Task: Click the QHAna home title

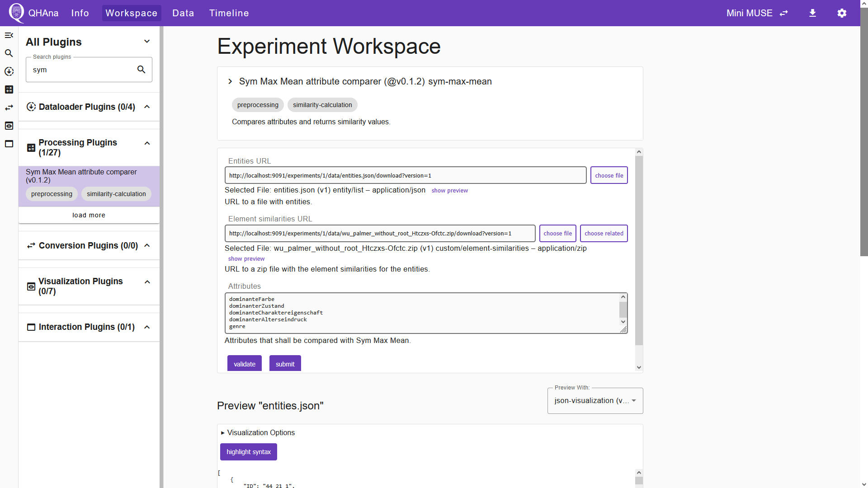Action: [x=43, y=13]
